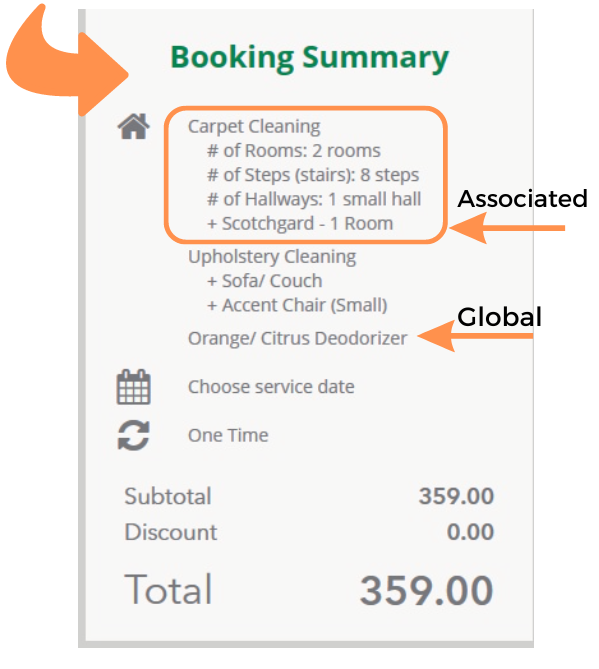
Task: Click the One Time frequency text
Action: [228, 436]
